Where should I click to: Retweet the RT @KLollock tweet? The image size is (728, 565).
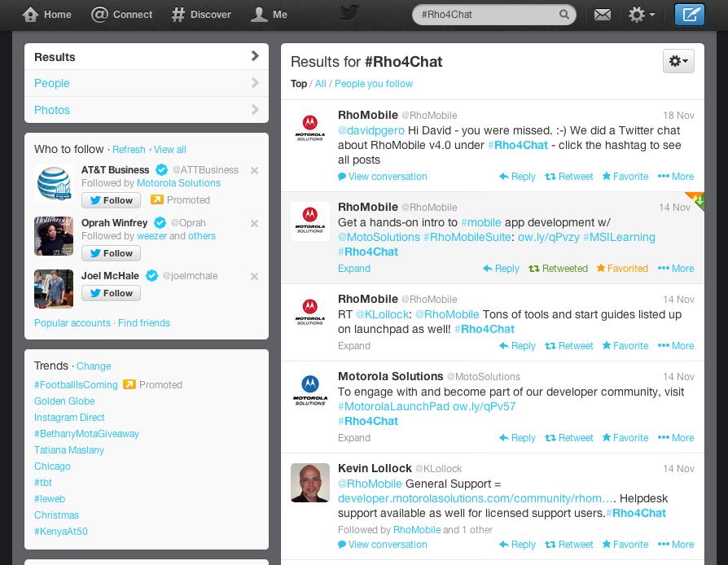click(x=569, y=346)
